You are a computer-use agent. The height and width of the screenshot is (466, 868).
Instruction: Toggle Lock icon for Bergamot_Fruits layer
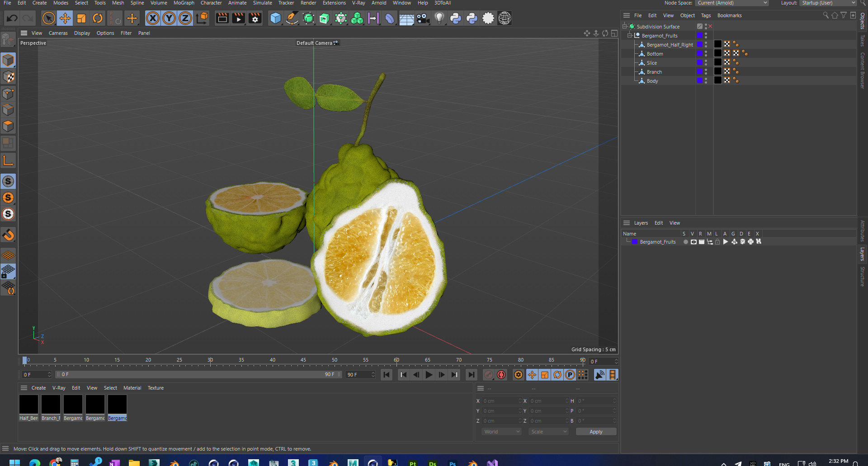click(717, 242)
